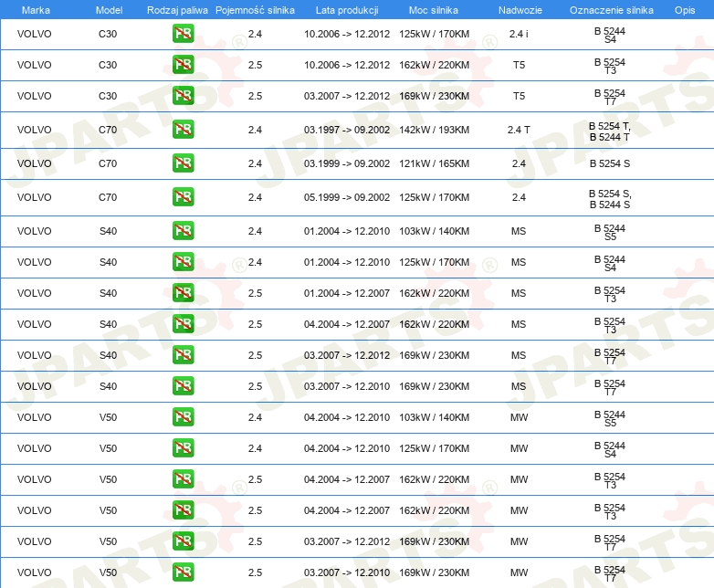
Task: Click the 121kW / 165KM power cell
Action: (x=435, y=163)
